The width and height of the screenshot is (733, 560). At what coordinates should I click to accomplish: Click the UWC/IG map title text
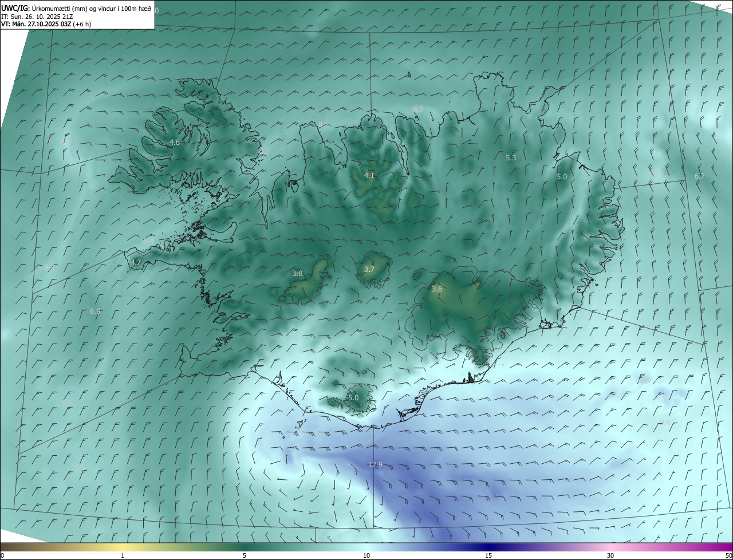[77, 7]
